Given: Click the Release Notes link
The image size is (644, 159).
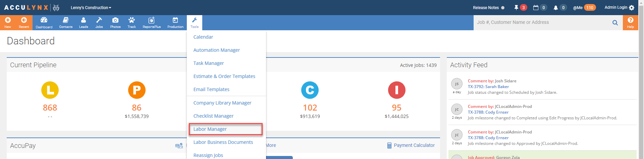Looking at the screenshot, I should coord(486,7).
